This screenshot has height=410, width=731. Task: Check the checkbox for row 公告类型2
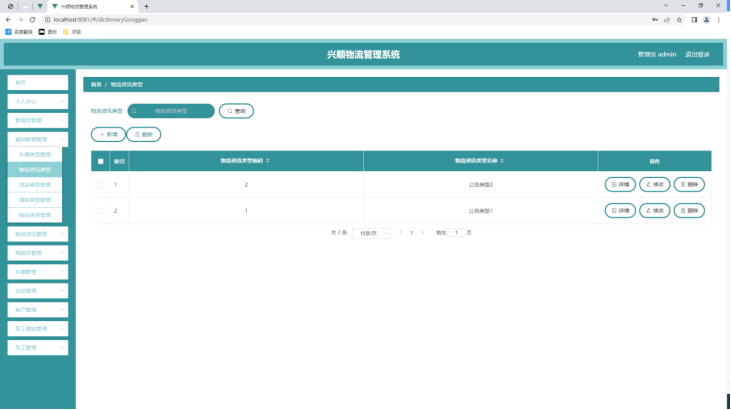(x=100, y=185)
